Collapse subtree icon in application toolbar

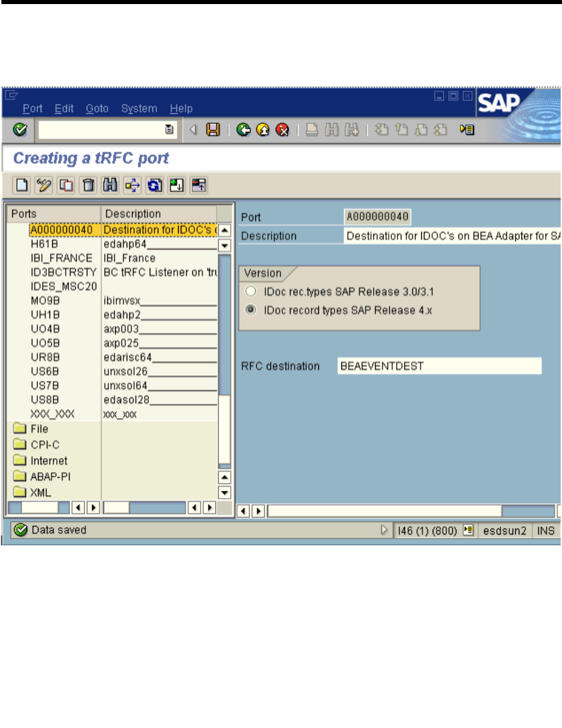(x=199, y=185)
